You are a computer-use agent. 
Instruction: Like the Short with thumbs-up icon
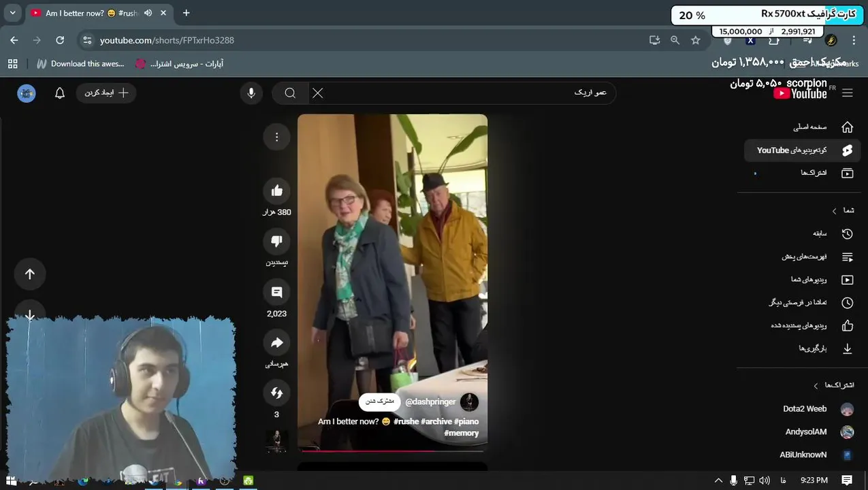point(276,191)
